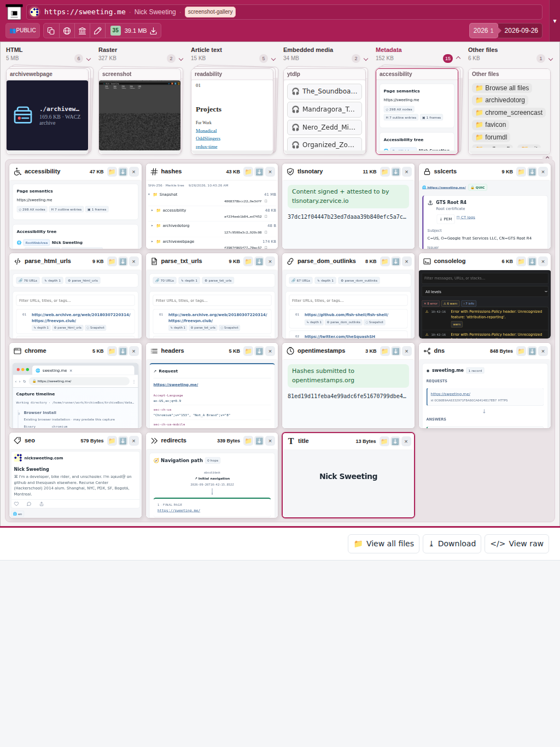Image resolution: width=560 pixels, height=747 pixels.
Task: Download the hashes card output
Action: pyautogui.click(x=259, y=172)
